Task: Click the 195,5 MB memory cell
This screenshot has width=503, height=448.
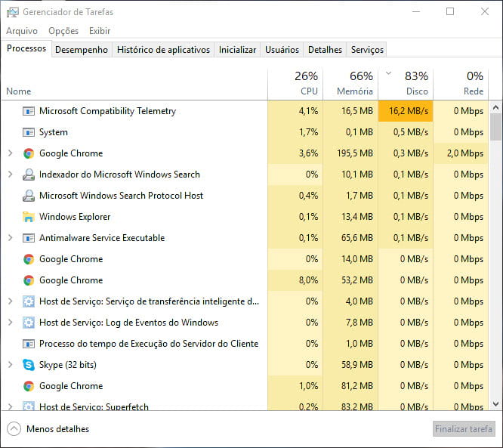Action: pyautogui.click(x=350, y=153)
